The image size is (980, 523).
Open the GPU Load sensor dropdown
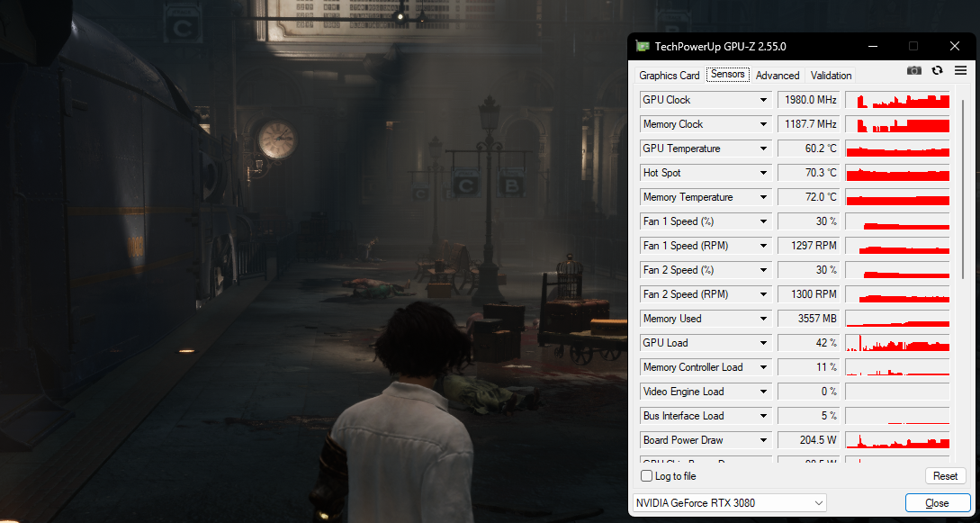tap(764, 343)
